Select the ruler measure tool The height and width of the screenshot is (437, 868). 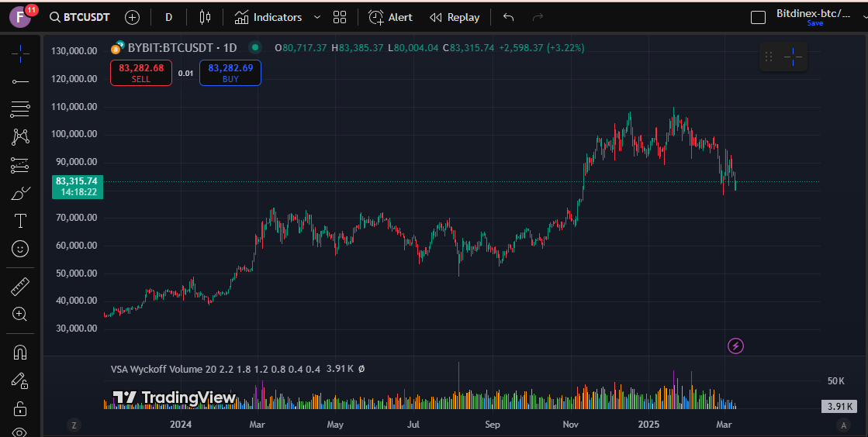click(20, 287)
